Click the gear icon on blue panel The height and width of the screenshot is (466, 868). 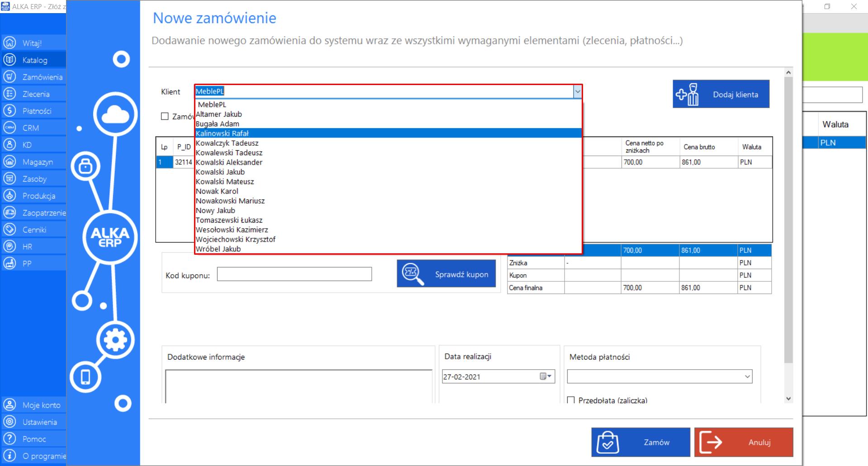[115, 340]
